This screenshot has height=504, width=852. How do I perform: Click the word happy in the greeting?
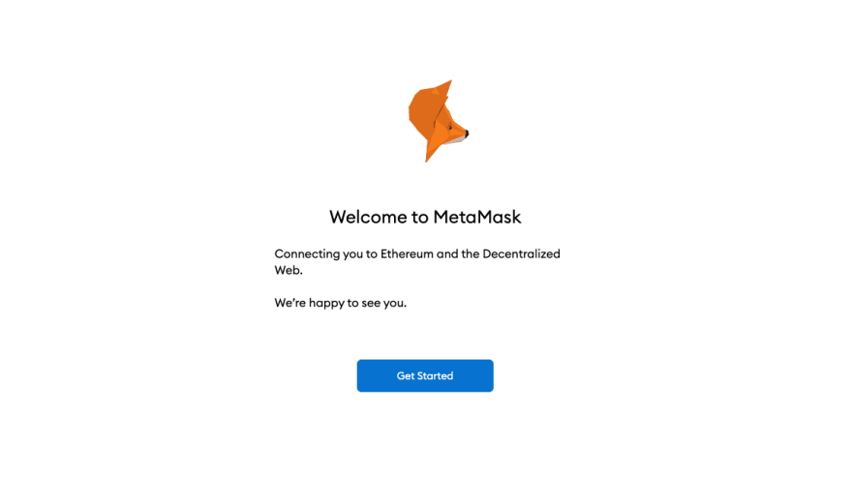pos(326,303)
